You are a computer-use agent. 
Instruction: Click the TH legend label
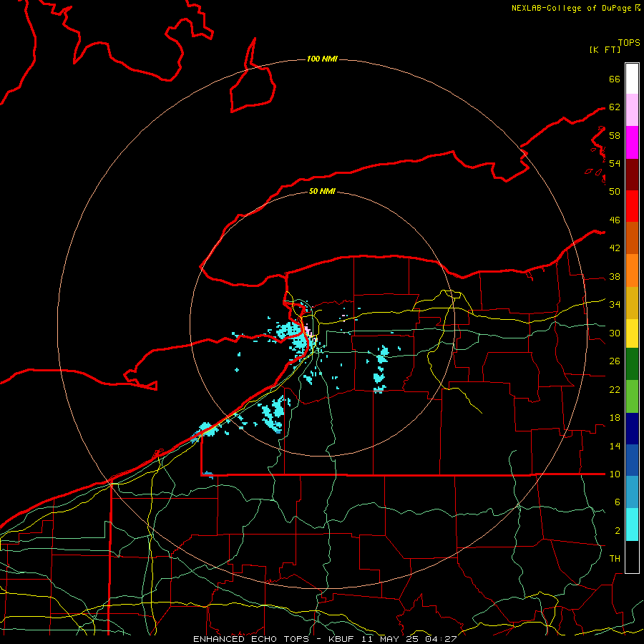coord(615,558)
